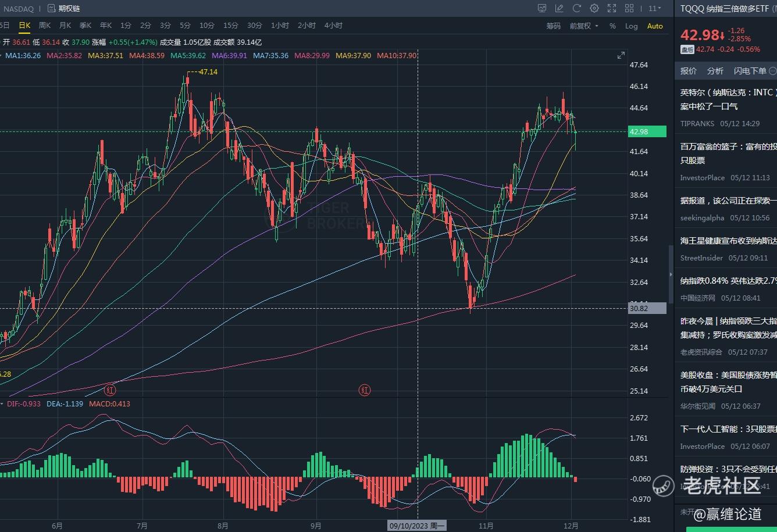The height and width of the screenshot is (532, 777).
Task: Click the DEA:-1.139 MACD value
Action: 65,404
